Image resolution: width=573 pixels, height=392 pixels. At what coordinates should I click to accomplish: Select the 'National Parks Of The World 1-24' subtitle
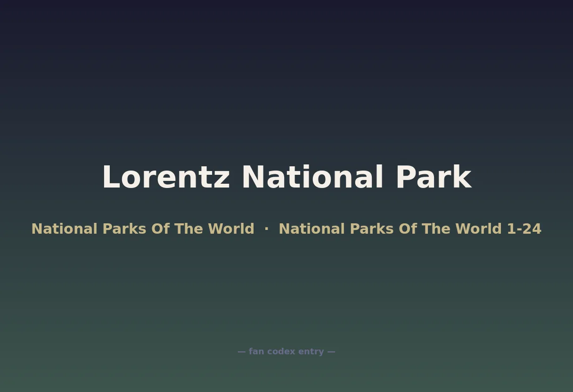coord(410,229)
